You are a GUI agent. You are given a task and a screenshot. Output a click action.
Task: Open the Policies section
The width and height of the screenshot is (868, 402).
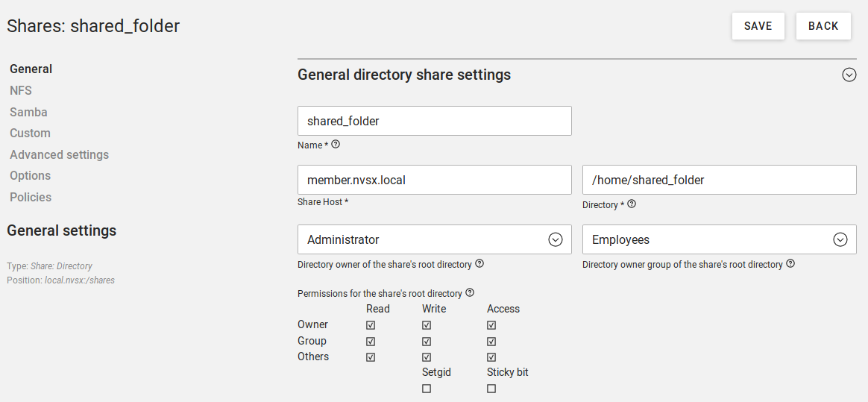point(31,197)
